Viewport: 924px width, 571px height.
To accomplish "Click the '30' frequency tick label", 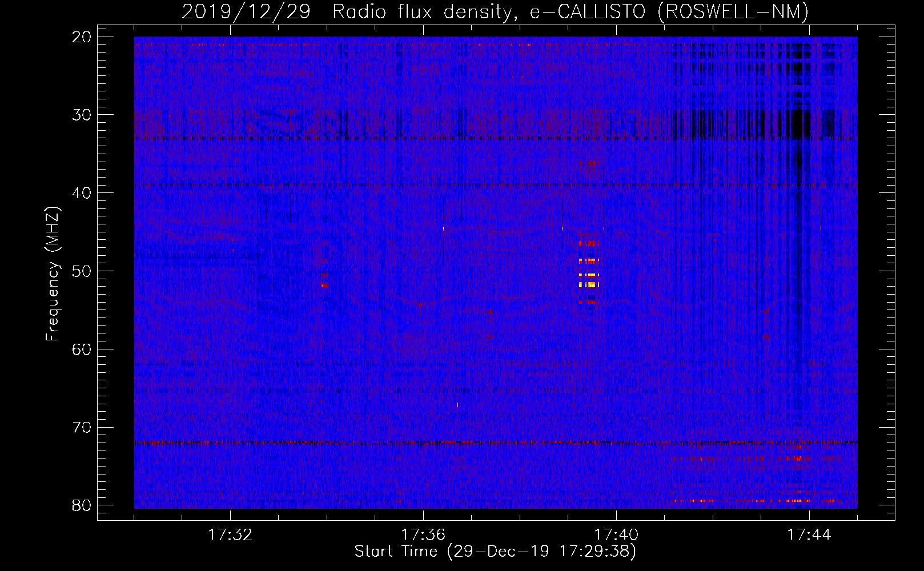I will click(x=82, y=115).
